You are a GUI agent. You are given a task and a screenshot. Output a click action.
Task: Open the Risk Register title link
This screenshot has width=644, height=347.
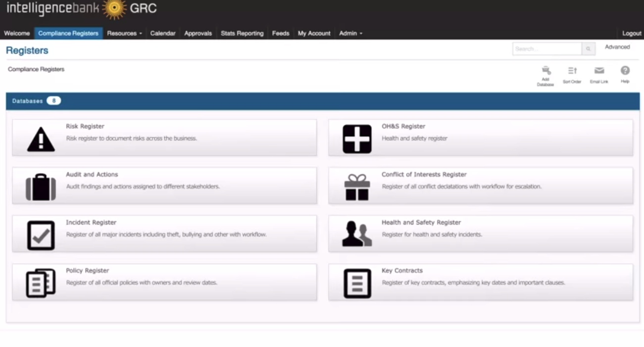coord(85,126)
